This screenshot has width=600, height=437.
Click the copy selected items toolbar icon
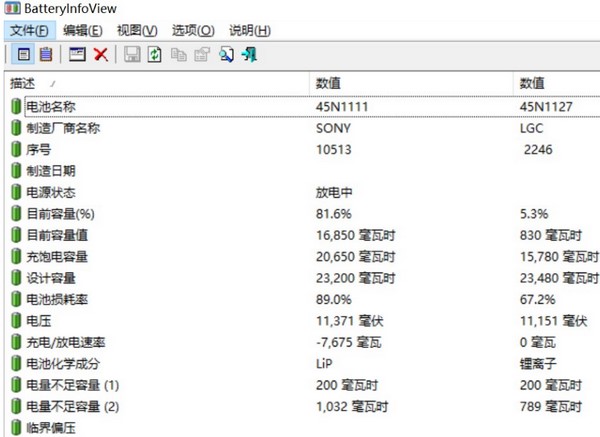[x=179, y=55]
